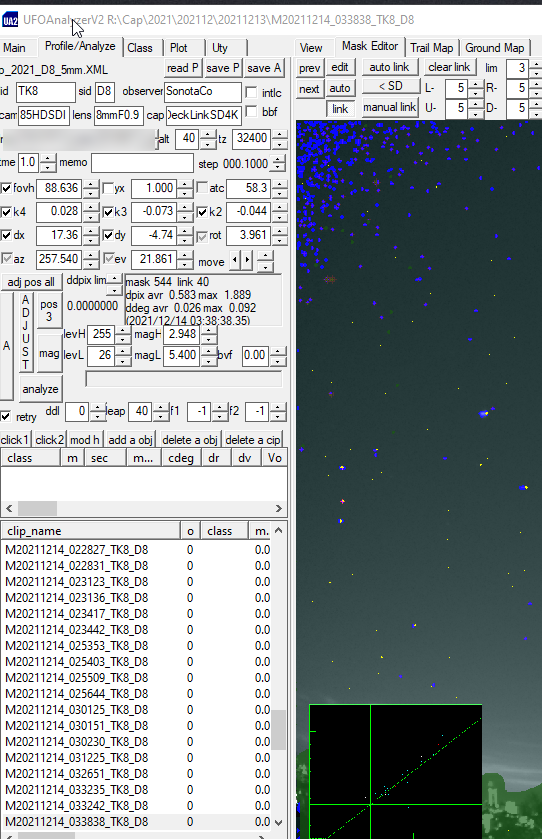Toggle the intlc checkbox
This screenshot has height=839, width=542.
click(251, 92)
